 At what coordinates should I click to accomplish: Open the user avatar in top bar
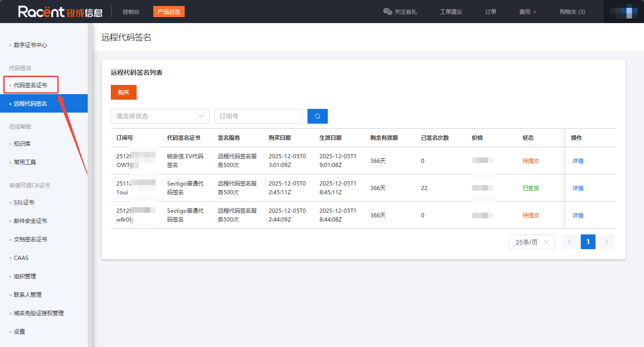point(623,12)
